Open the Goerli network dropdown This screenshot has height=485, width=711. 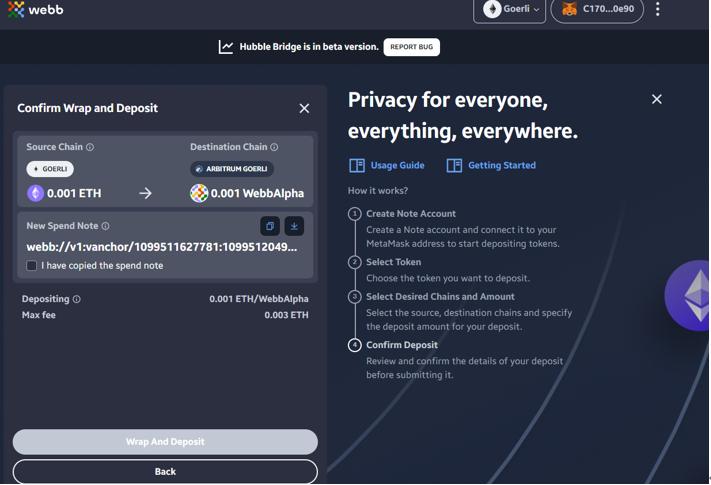(x=510, y=10)
